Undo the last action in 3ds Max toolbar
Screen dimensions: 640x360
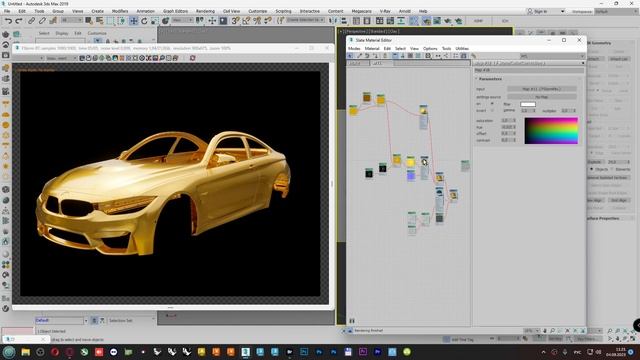[8, 21]
